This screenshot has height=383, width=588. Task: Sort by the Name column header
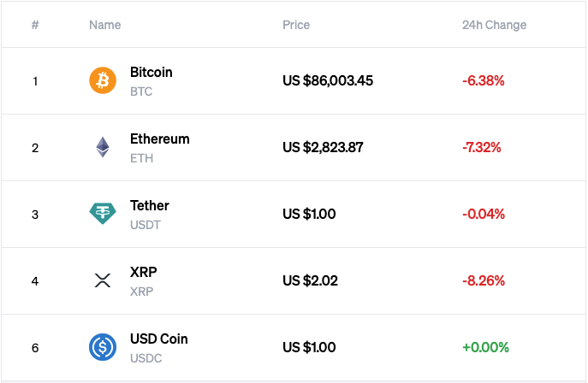click(104, 25)
